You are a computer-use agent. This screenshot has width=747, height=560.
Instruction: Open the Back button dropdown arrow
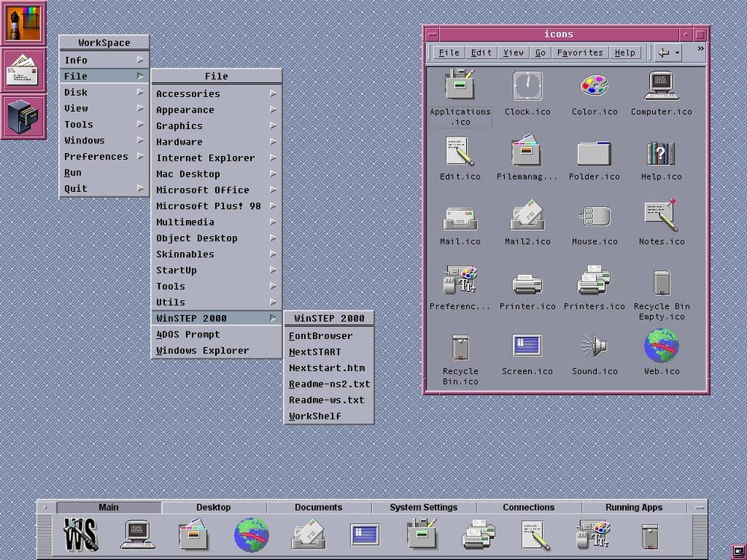tap(677, 53)
